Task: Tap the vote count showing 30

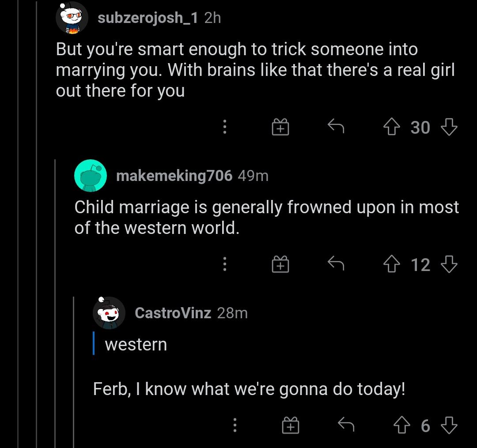Action: pyautogui.click(x=420, y=128)
